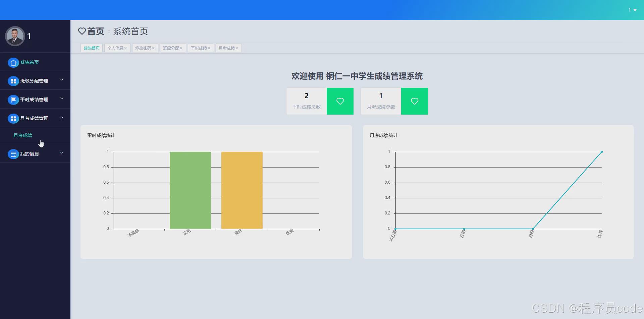Open the 系统首页 tab
The image size is (644, 319).
pyautogui.click(x=91, y=48)
